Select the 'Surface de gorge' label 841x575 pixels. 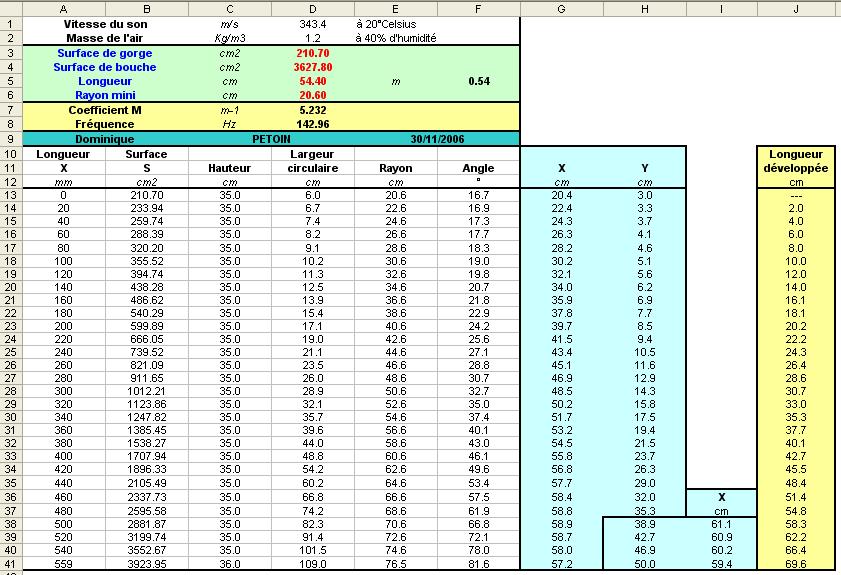[105, 53]
